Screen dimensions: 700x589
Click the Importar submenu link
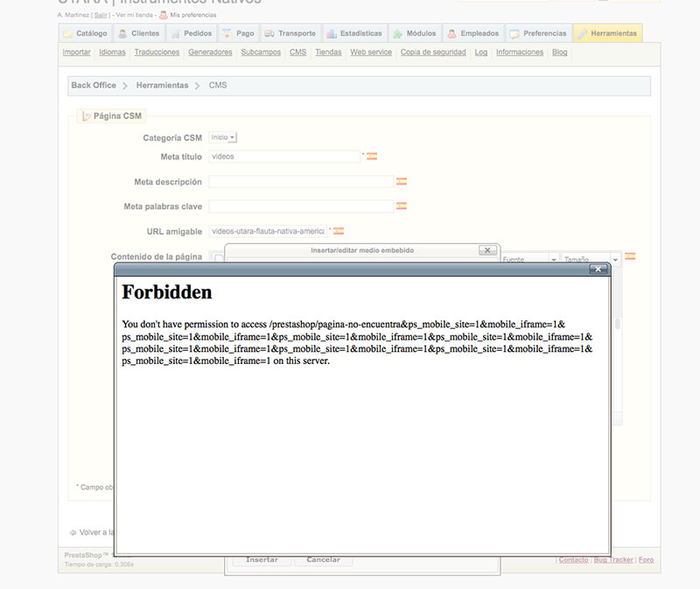point(76,53)
